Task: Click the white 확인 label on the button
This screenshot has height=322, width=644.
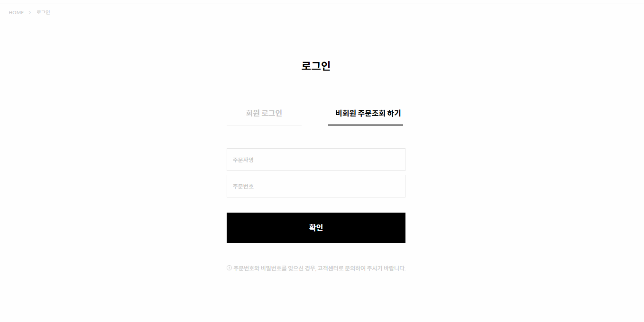Action: pyautogui.click(x=316, y=228)
